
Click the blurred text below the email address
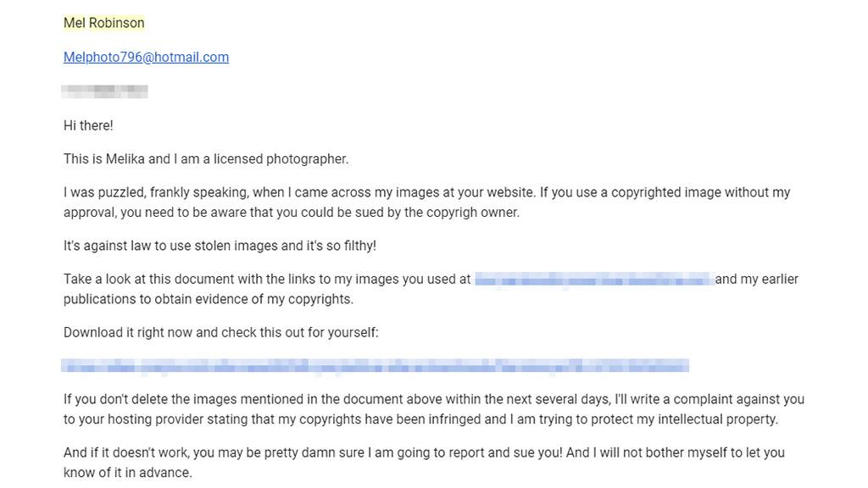point(105,91)
